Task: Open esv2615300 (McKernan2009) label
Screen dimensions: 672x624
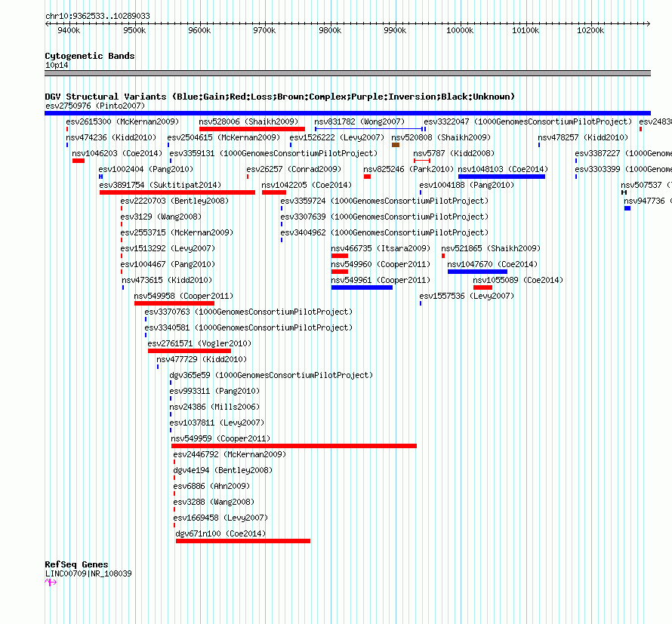Action: (x=122, y=121)
